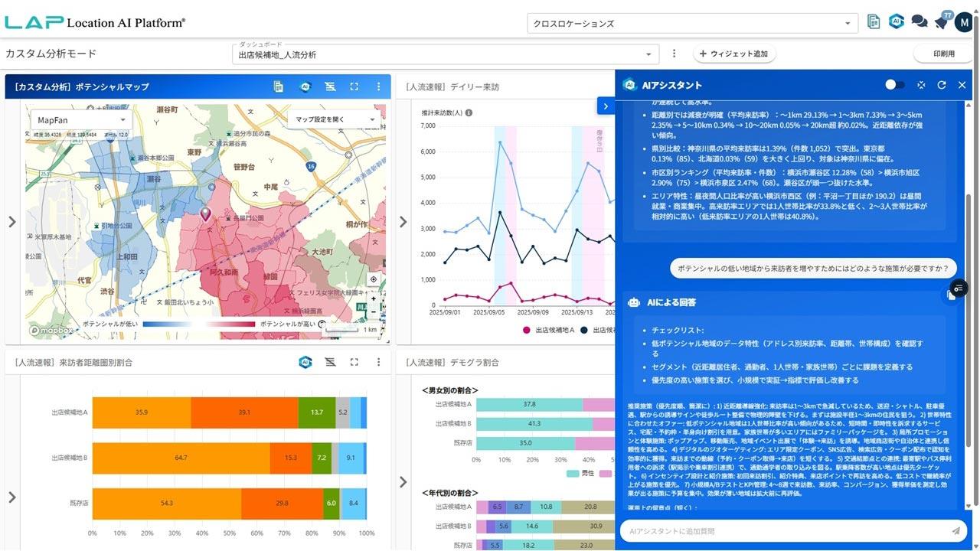Open the dashboard three-dot menu

point(674,54)
